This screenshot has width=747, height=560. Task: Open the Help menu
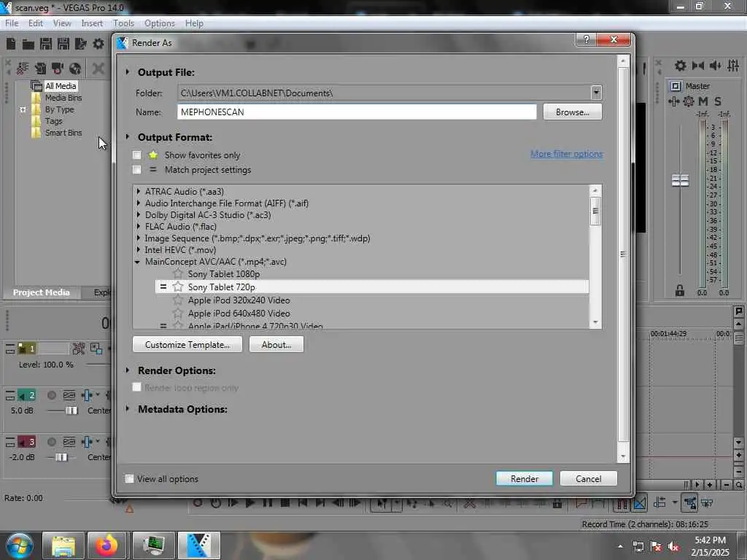(x=194, y=23)
